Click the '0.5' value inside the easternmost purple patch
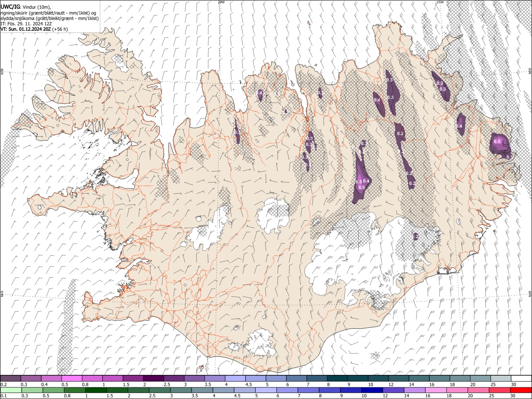Image resolution: width=532 pixels, height=399 pixels. point(497,142)
